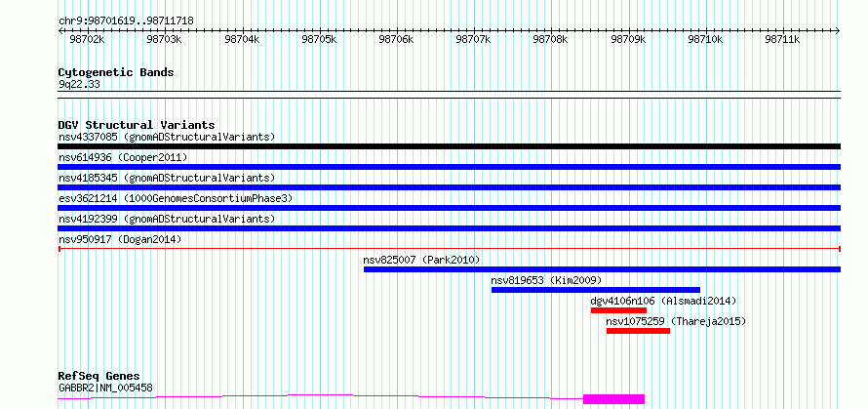Image resolution: width=868 pixels, height=409 pixels.
Task: Open the nsv825007 (Park2010) blue bar
Action: coord(602,269)
